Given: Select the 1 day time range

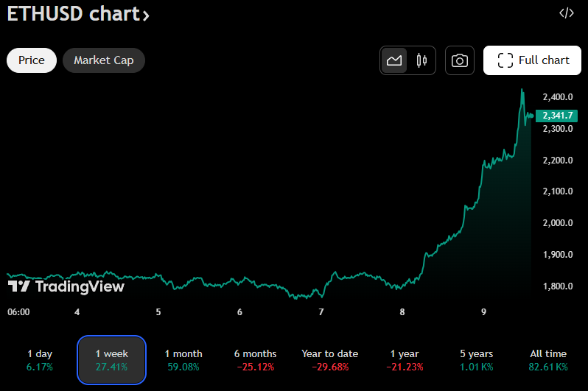Looking at the screenshot, I should click(x=40, y=360).
